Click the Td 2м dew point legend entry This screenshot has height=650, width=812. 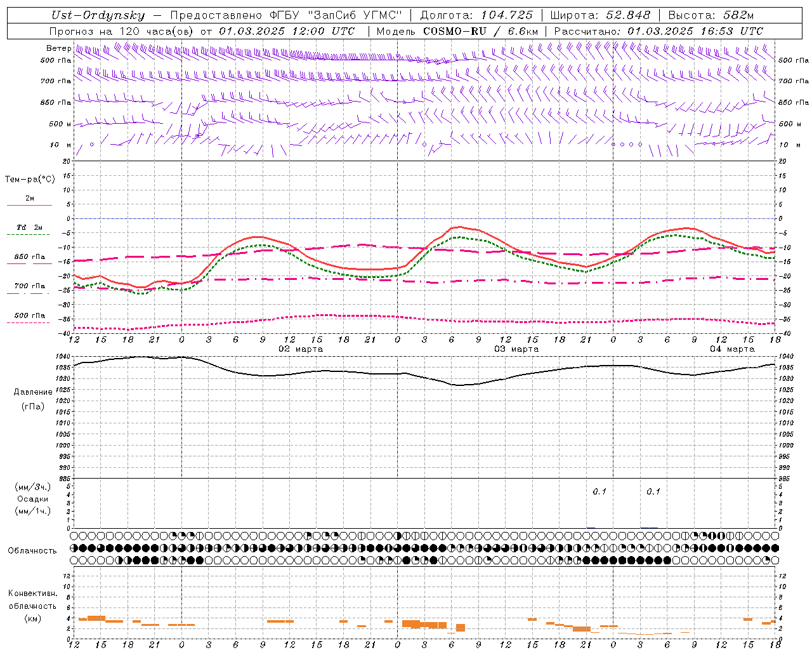pyautogui.click(x=29, y=227)
